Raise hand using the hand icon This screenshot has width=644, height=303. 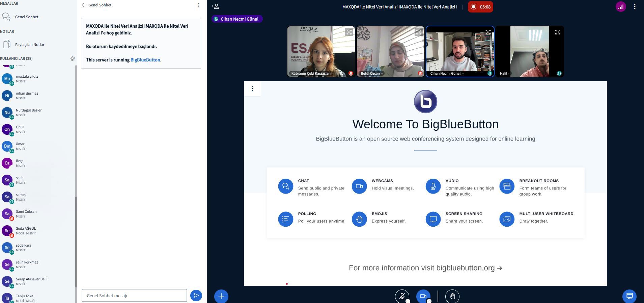(x=452, y=296)
